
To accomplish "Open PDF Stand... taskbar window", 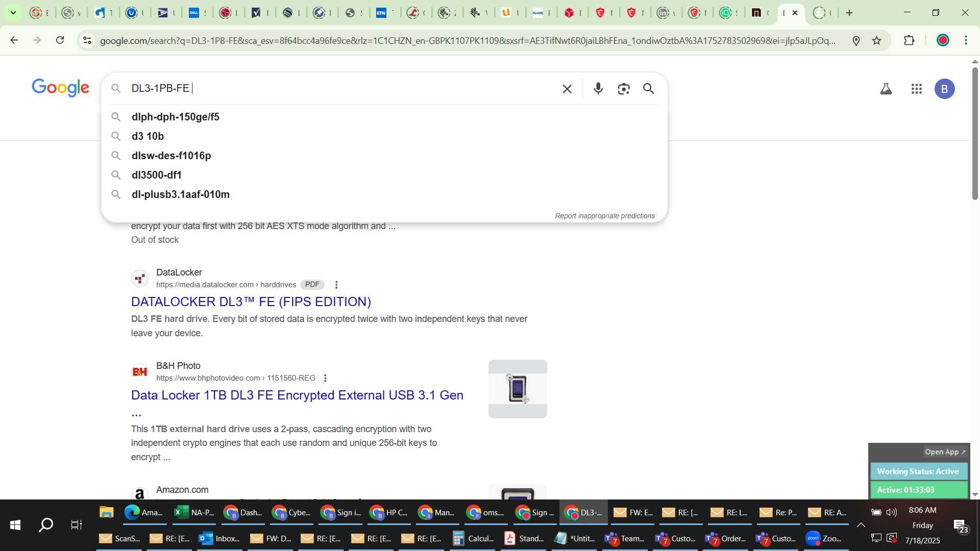I will (x=524, y=538).
